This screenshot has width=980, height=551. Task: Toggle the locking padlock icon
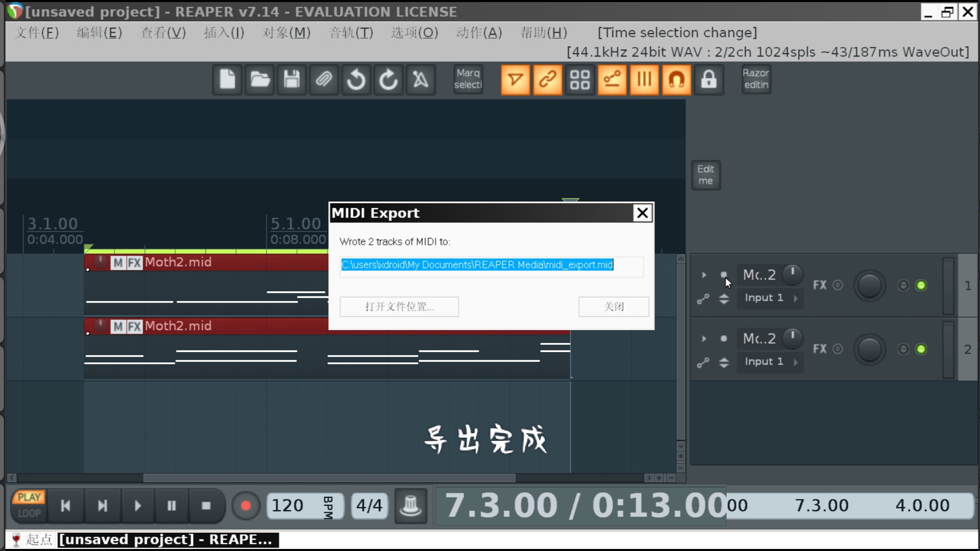pyautogui.click(x=708, y=80)
